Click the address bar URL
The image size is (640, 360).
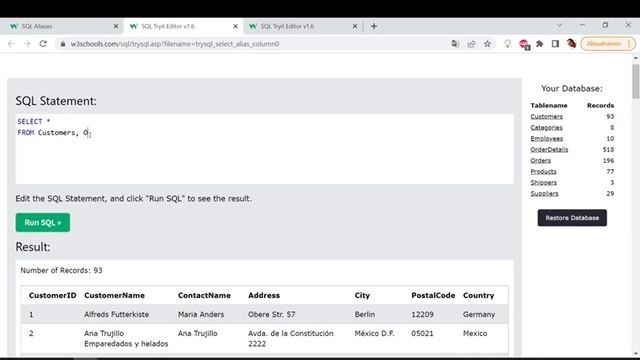click(x=175, y=44)
